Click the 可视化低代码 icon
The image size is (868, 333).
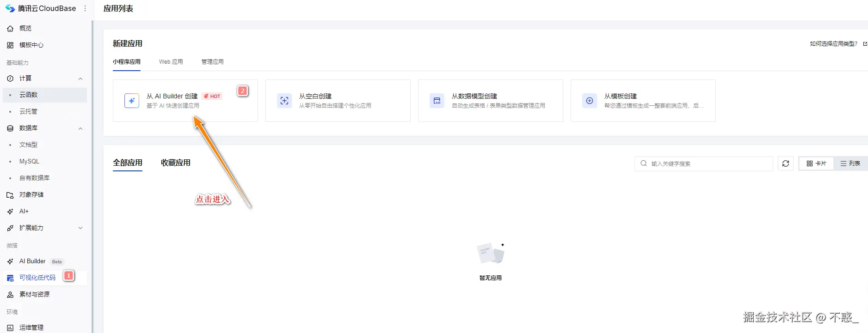[x=10, y=278]
